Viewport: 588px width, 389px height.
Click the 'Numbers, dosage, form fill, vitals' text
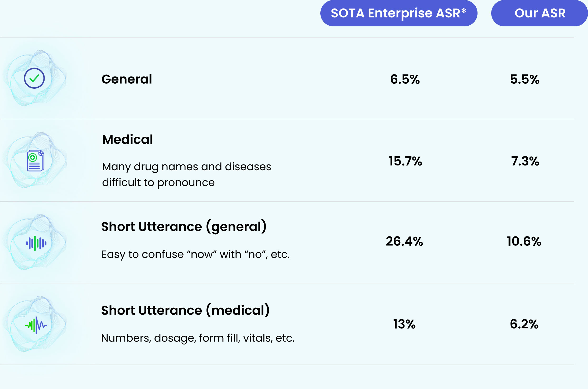click(198, 338)
